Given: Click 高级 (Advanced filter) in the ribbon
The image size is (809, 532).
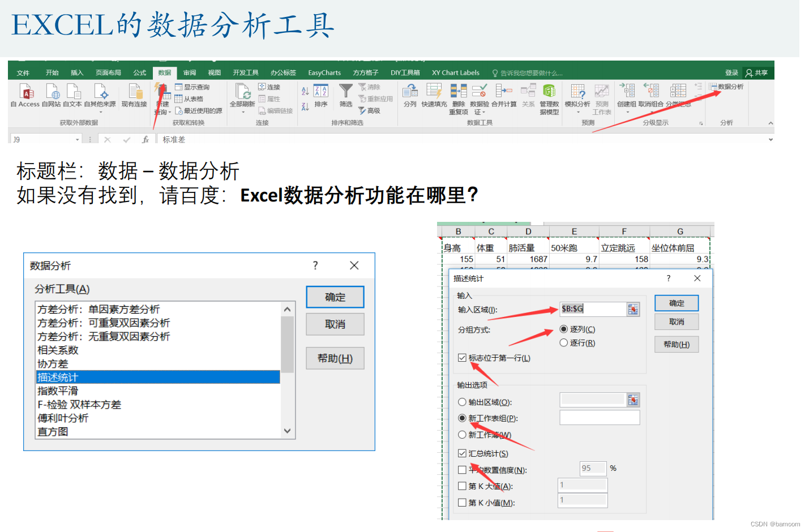Looking at the screenshot, I should 369,111.
